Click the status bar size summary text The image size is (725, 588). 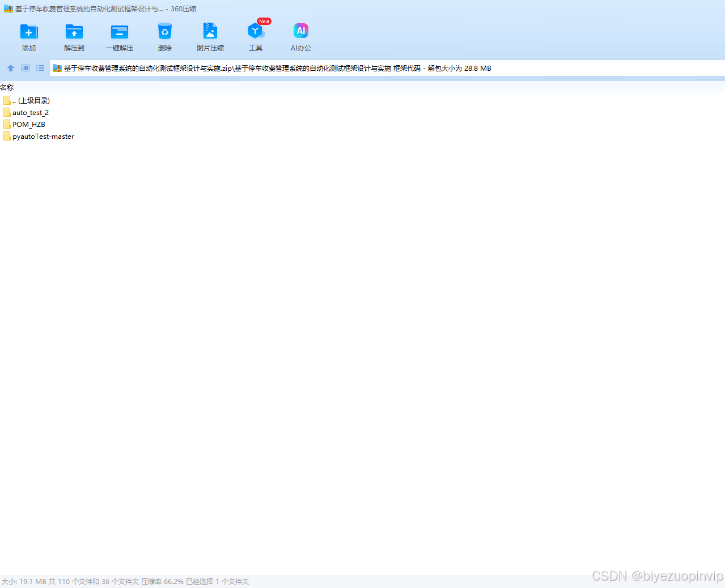coord(125,581)
